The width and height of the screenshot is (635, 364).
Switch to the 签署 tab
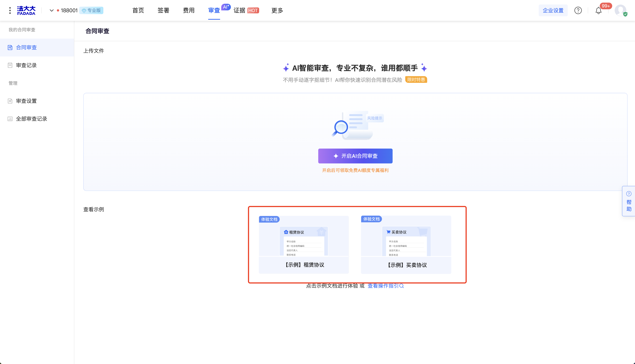163,10
